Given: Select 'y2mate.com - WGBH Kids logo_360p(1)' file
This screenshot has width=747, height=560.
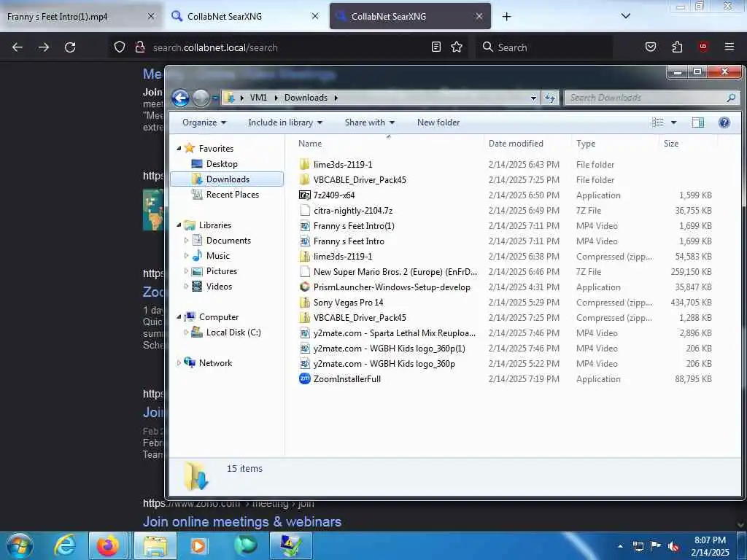Looking at the screenshot, I should (x=390, y=349).
